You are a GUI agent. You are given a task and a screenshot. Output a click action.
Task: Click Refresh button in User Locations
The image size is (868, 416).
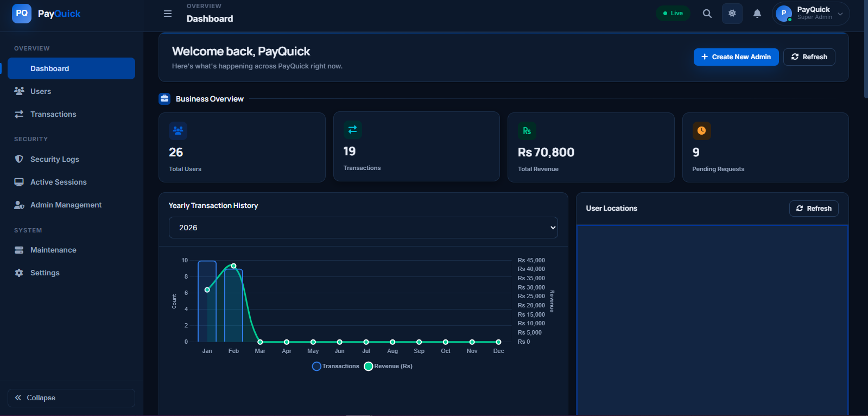[x=814, y=209]
